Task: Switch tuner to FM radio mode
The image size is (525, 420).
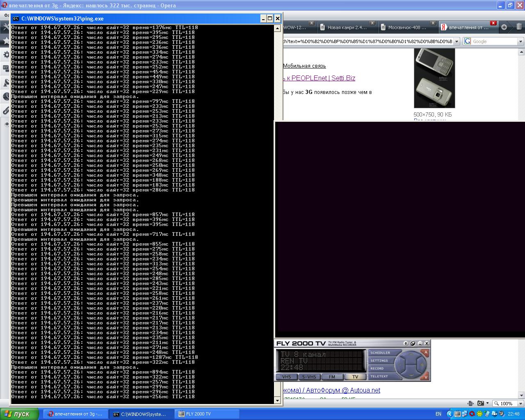Action: tap(332, 377)
